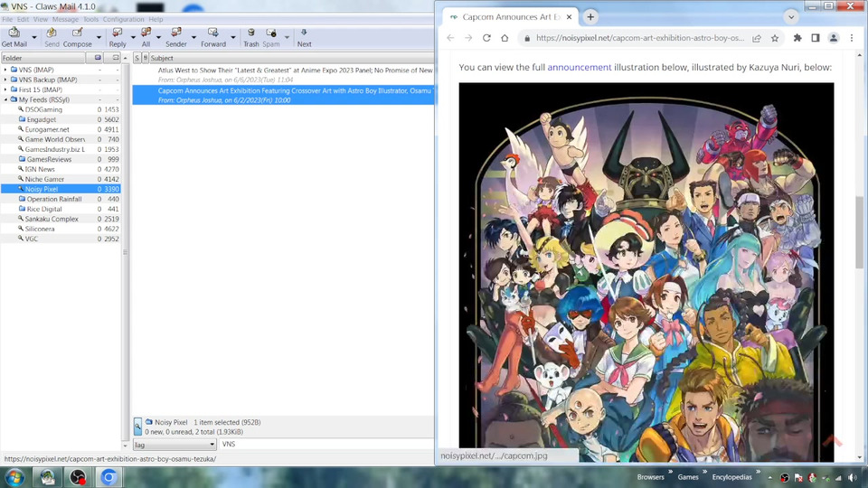Click the Trash toolbar icon

pos(250,37)
